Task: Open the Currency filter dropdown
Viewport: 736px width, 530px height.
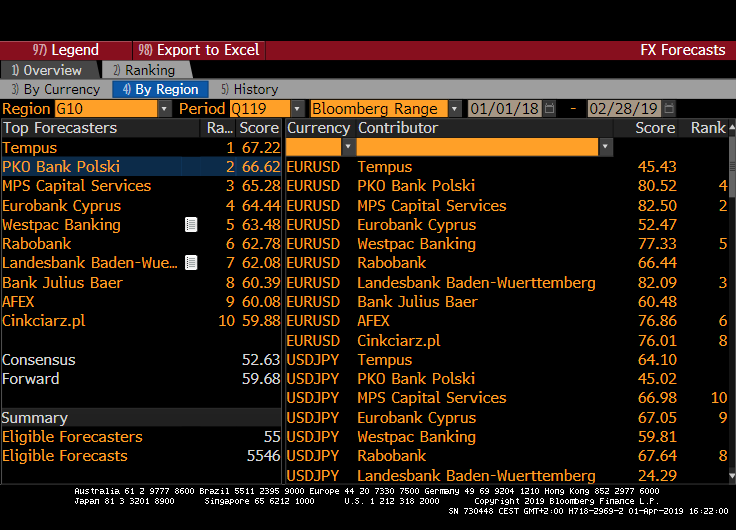Action: pos(347,147)
